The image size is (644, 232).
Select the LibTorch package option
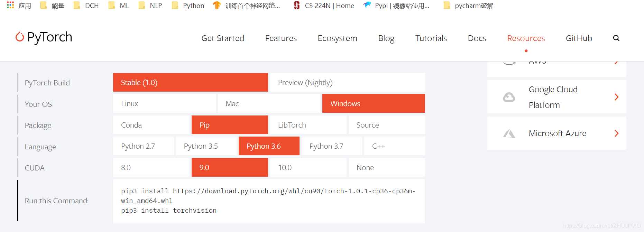[308, 125]
